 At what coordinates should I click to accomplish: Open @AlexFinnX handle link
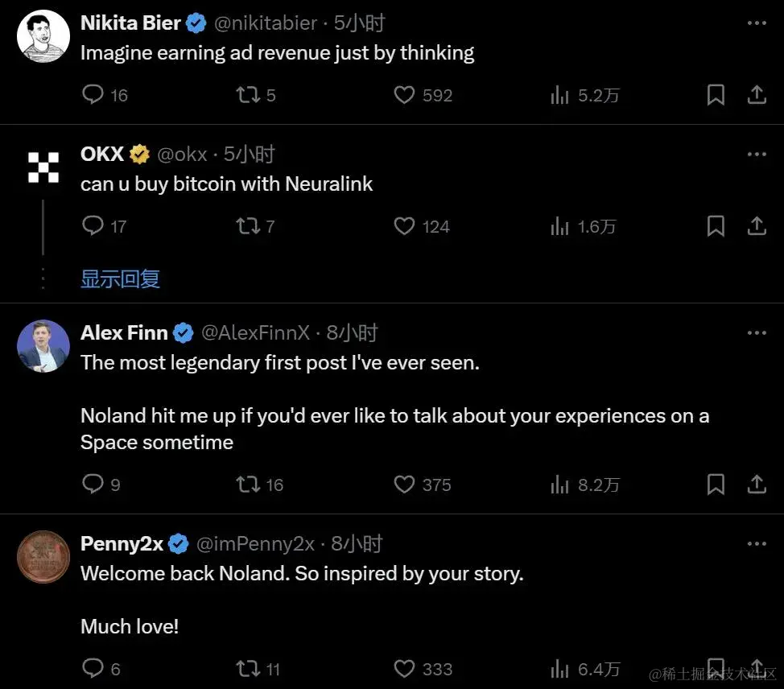click(254, 332)
